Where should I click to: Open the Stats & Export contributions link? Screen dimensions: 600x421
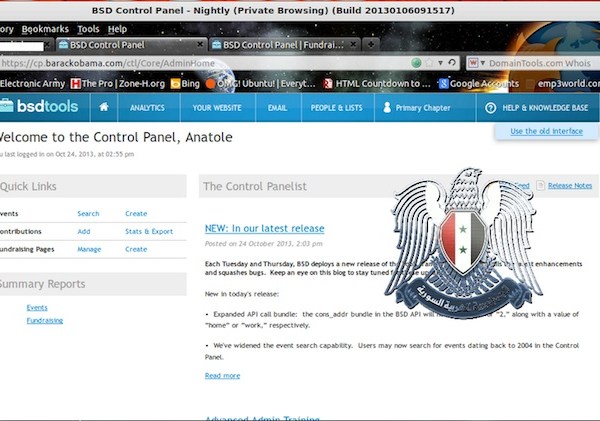point(148,231)
